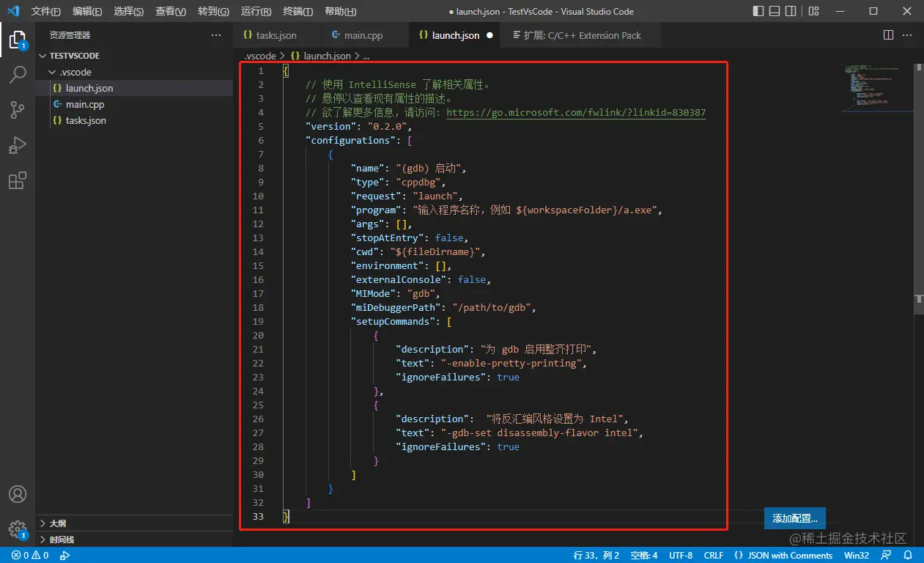Select the Source Control icon
This screenshot has width=924, height=563.
click(x=18, y=109)
